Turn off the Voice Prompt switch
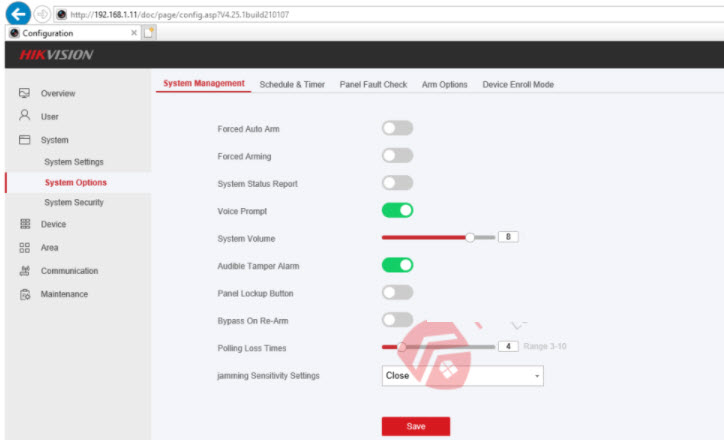 coord(397,210)
